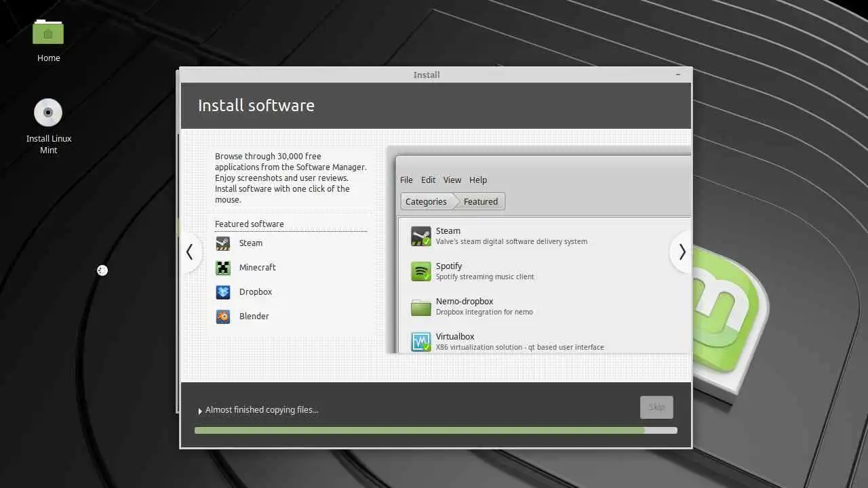Click 'Almost finished copying files...' status text

click(262, 410)
